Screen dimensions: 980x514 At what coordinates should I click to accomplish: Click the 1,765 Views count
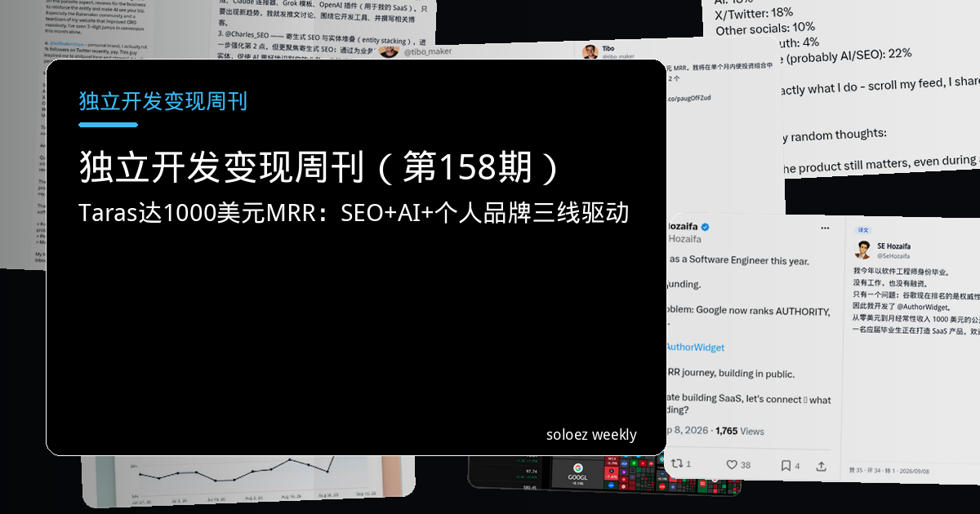coord(740,431)
